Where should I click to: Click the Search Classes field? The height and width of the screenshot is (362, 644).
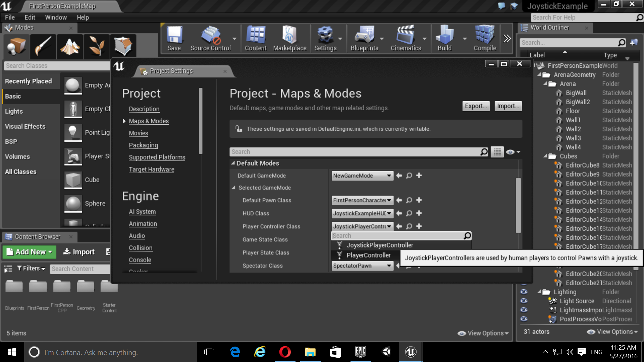pos(57,66)
